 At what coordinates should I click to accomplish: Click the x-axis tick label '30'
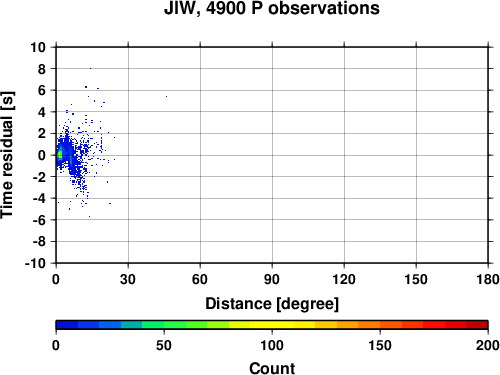(128, 279)
